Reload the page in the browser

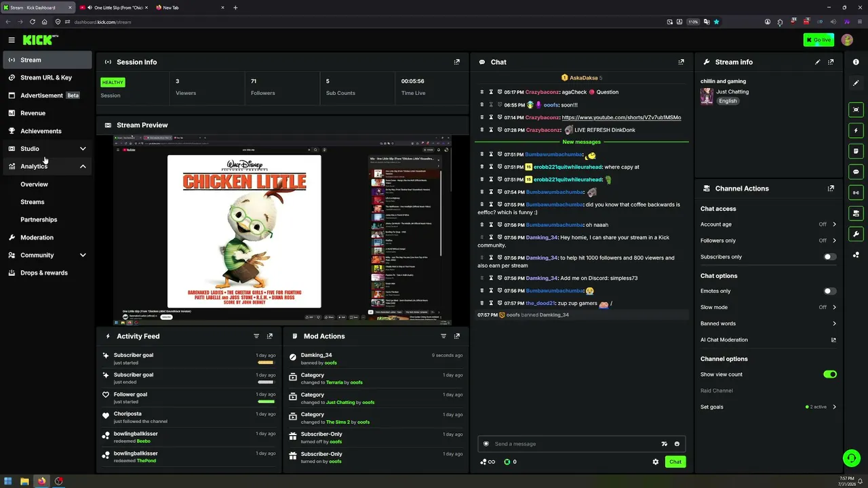32,22
